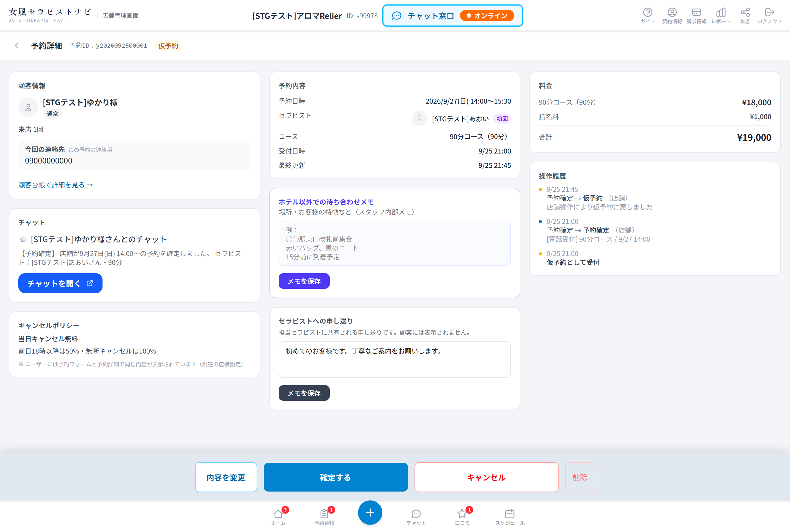
Task: Click the 削除 button
Action: [x=586, y=482]
